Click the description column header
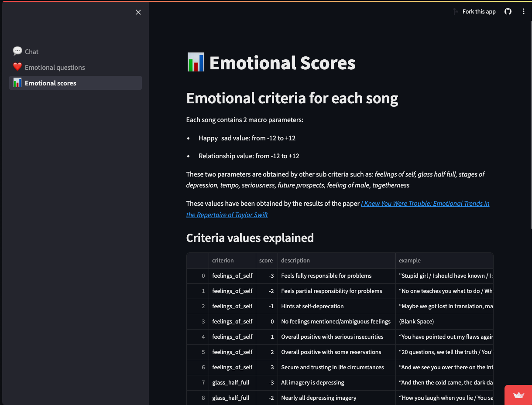Screen dimensions: 532x405 (295, 260)
